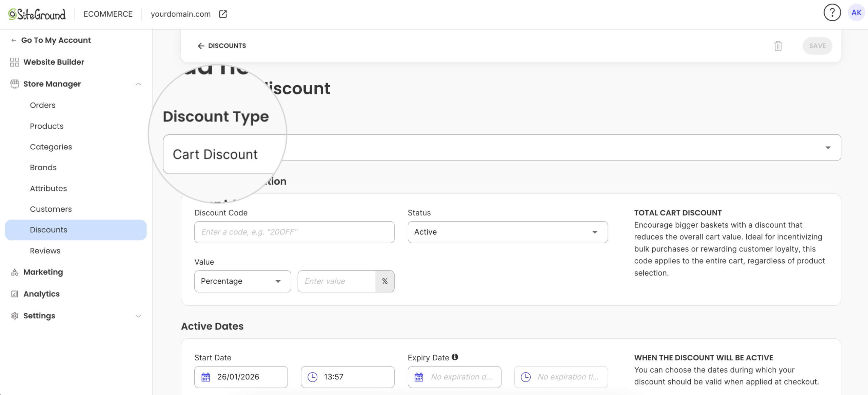Screen dimensions: 868x395
Task: Open Products in Store Manager
Action: (47, 126)
